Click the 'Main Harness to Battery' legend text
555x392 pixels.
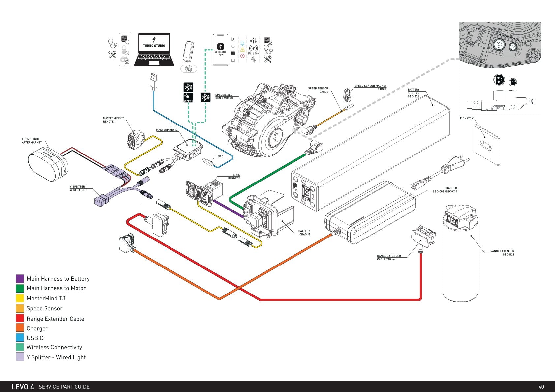point(58,279)
